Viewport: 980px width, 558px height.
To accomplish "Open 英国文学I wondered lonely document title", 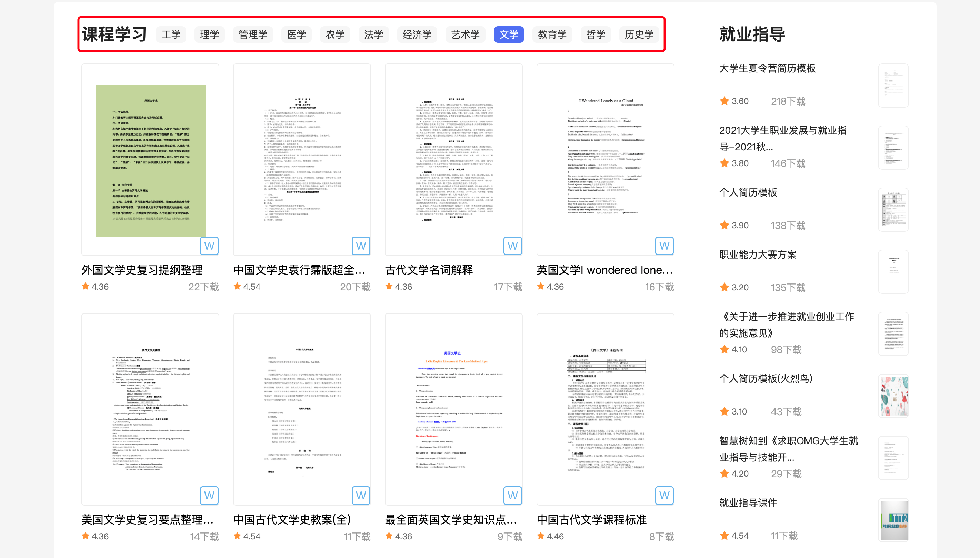I will click(604, 270).
